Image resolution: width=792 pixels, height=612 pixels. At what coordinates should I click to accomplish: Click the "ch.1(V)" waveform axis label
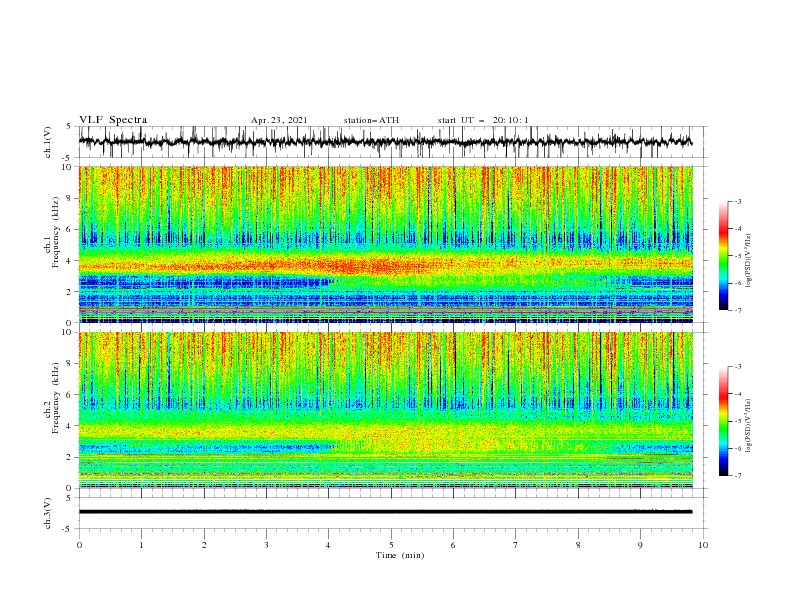click(48, 142)
